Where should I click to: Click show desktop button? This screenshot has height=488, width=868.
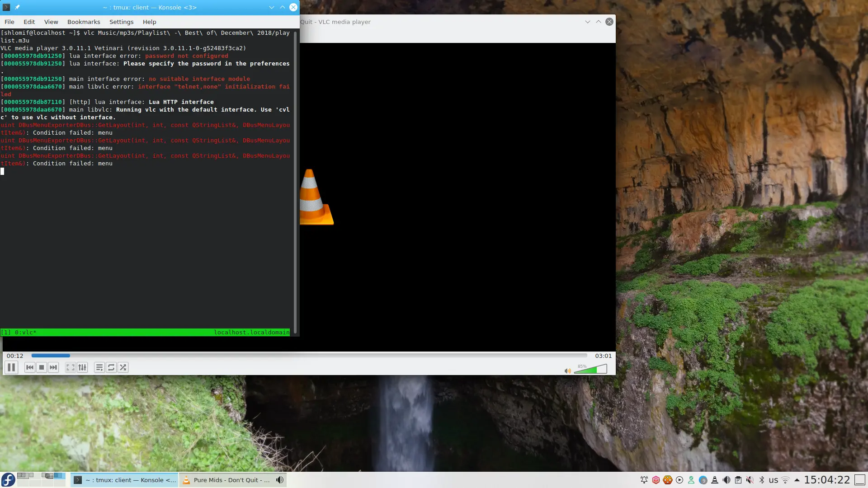coord(859,480)
